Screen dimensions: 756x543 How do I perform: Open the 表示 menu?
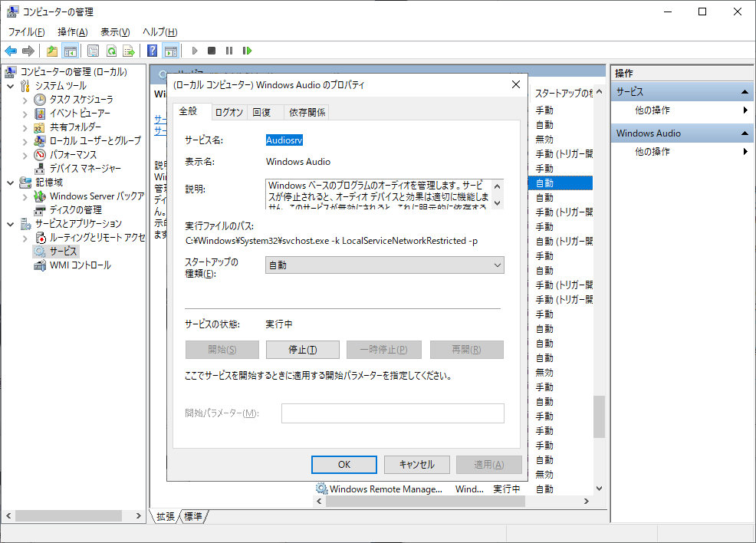pyautogui.click(x=115, y=31)
